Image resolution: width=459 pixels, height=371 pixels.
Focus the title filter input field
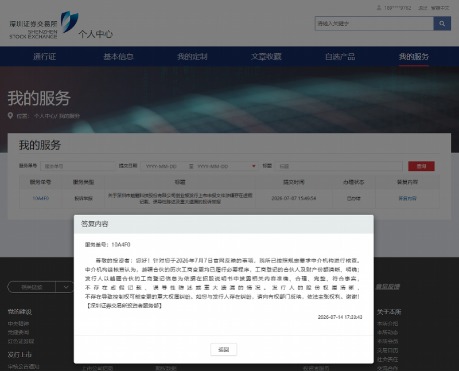pos(339,166)
